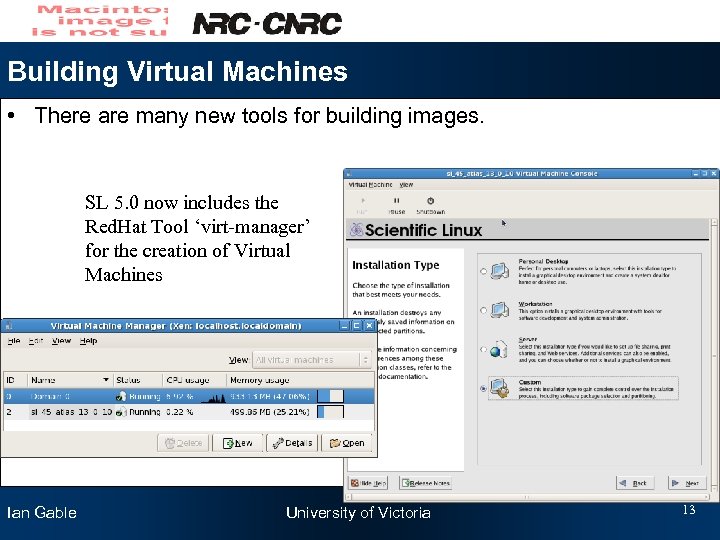Viewport: 720px width, 540px height.
Task: Click the Name column sort arrow
Action: tap(106, 380)
